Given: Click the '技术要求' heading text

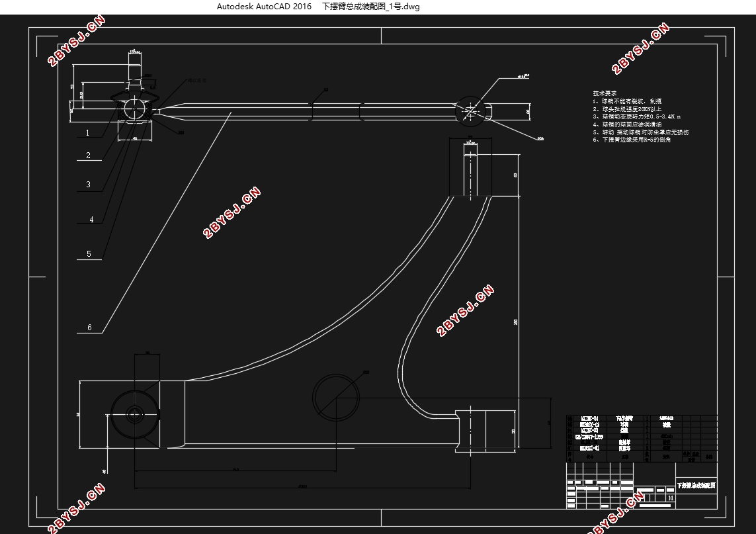Looking at the screenshot, I should pos(605,93).
